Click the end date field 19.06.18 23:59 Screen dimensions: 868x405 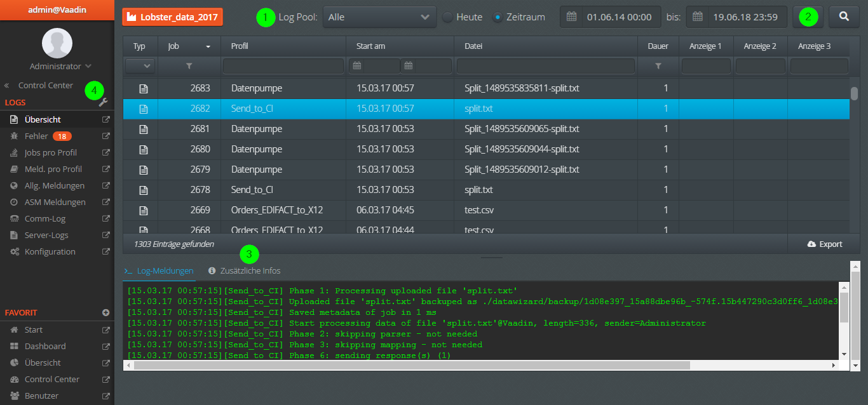747,17
